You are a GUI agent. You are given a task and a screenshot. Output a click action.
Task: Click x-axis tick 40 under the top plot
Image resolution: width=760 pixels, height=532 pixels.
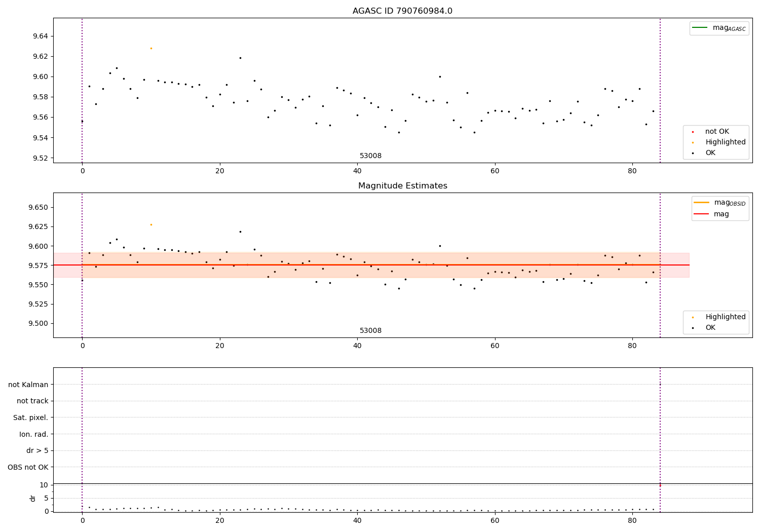tap(357, 171)
